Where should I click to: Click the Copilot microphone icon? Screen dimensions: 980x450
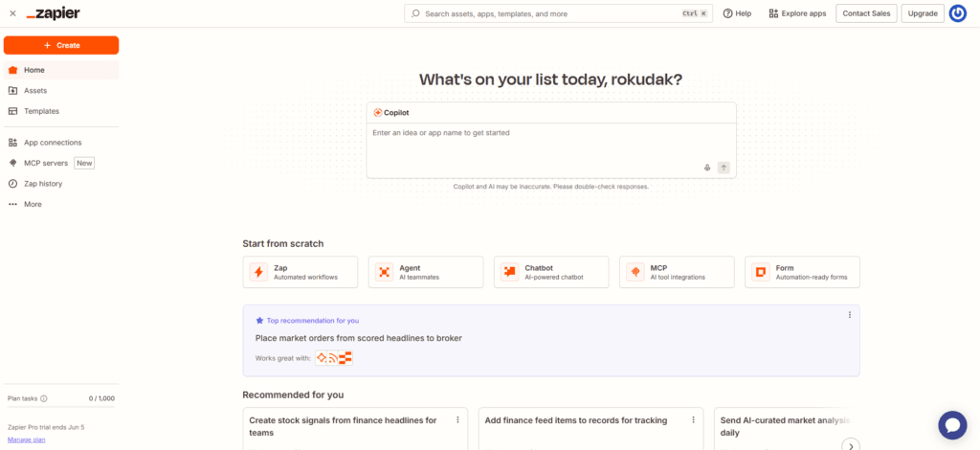pos(707,168)
